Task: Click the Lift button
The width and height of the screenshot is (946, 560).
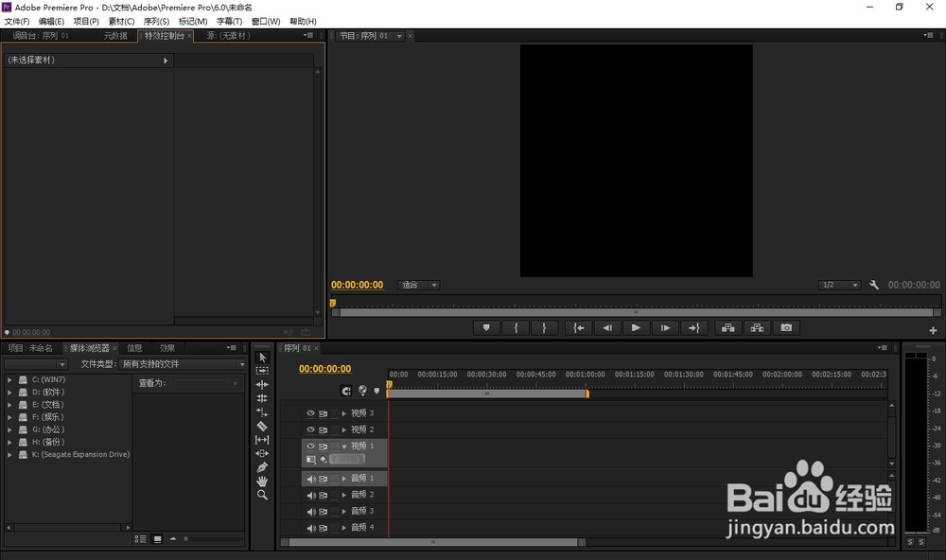Action: 728,327
